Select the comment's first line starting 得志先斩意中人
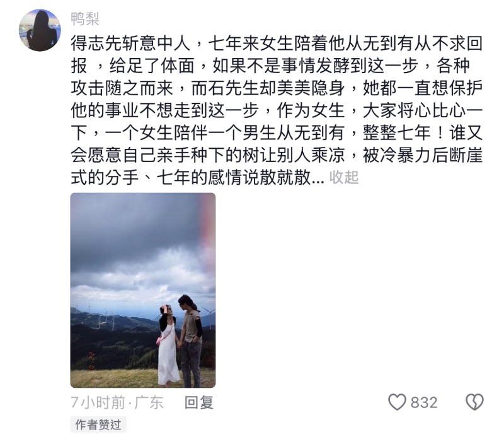This screenshot has height=437, width=504. click(x=277, y=44)
